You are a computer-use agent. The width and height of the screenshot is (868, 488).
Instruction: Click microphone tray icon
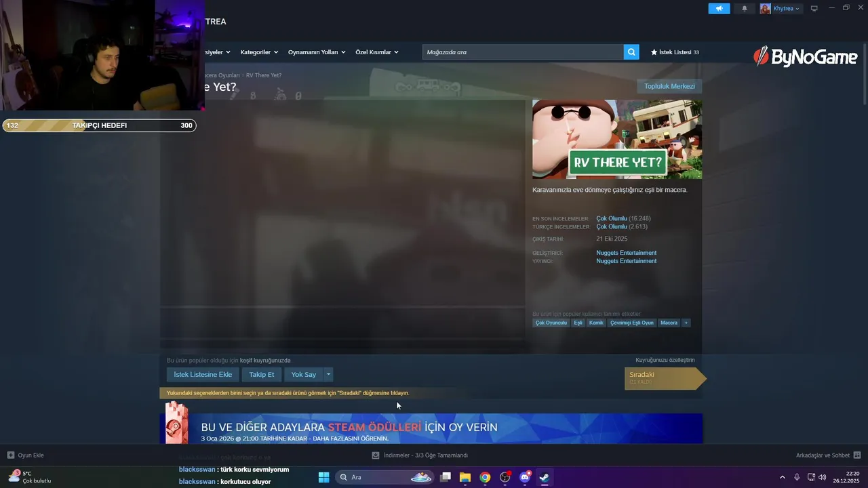click(x=797, y=477)
